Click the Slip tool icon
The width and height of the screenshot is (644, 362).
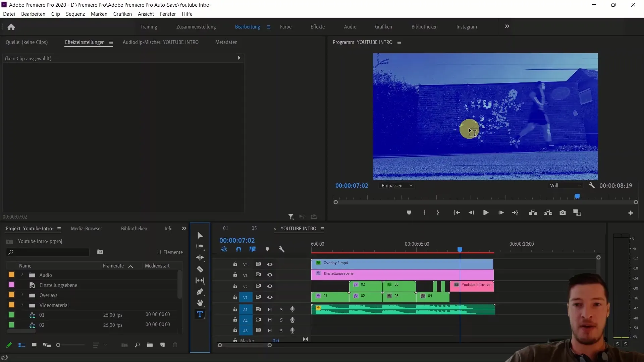point(200,280)
